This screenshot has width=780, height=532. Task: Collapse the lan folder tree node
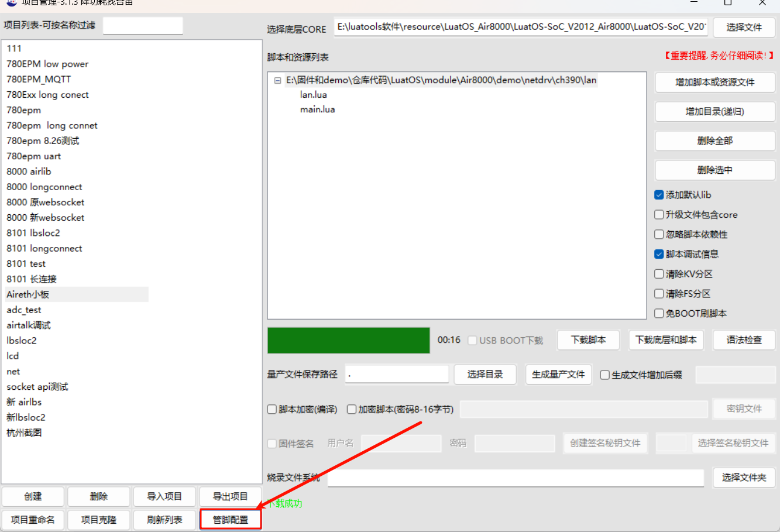[277, 81]
